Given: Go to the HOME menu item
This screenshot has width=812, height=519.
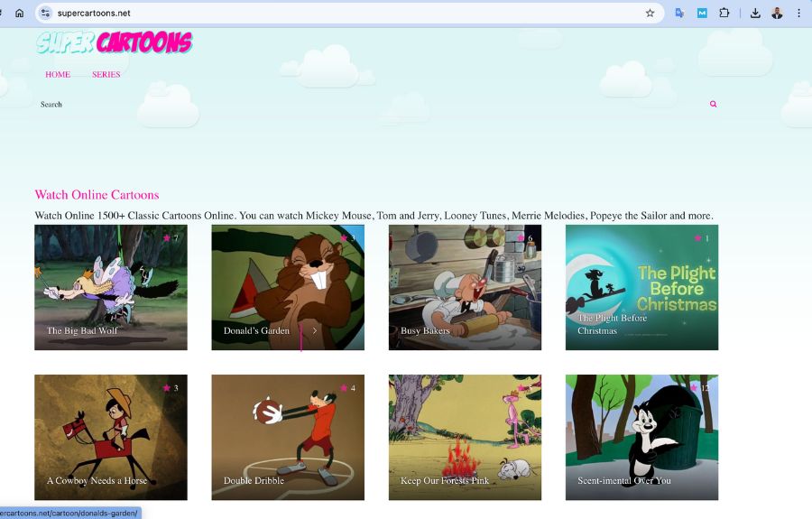Looking at the screenshot, I should (58, 74).
